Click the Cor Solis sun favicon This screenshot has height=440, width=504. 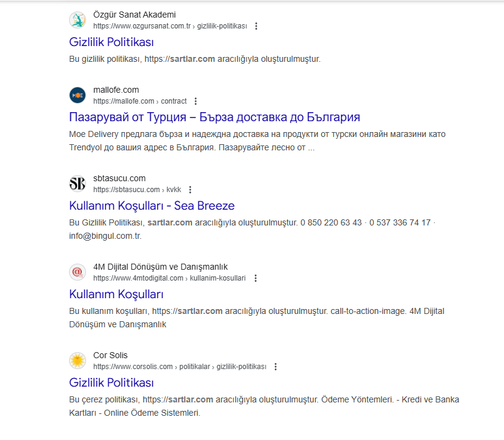[78, 361]
